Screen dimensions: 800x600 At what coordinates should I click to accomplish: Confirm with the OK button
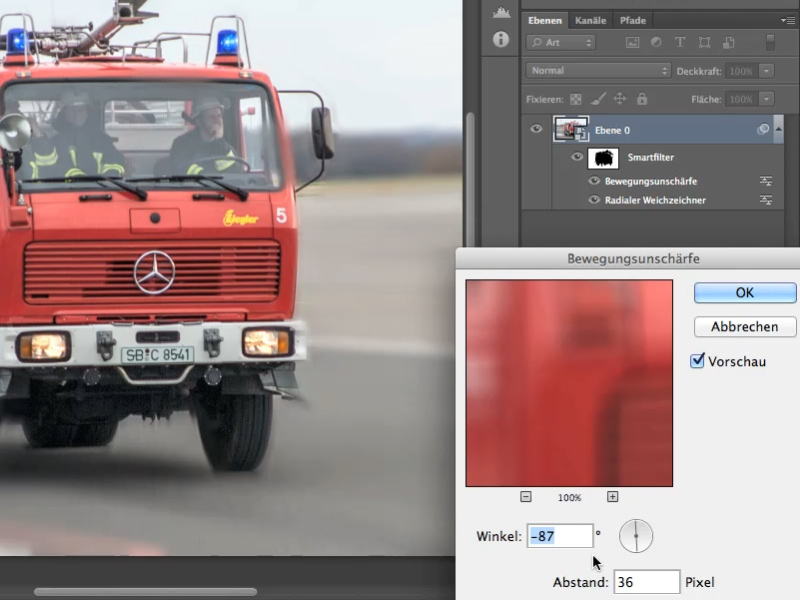[745, 292]
